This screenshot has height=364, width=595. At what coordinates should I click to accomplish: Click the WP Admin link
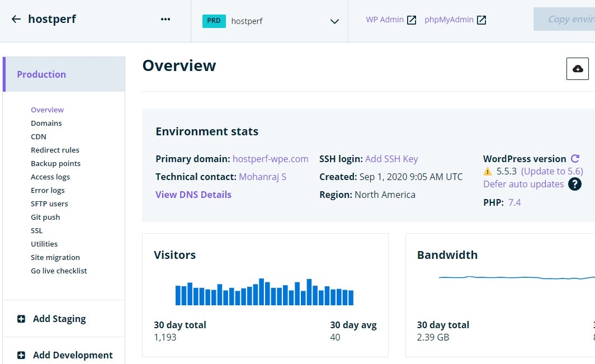coord(385,20)
